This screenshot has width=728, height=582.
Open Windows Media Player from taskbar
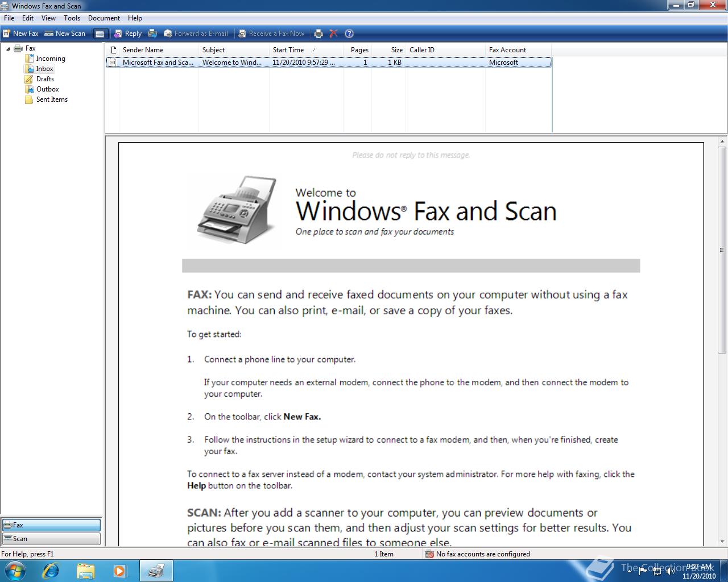[120, 571]
